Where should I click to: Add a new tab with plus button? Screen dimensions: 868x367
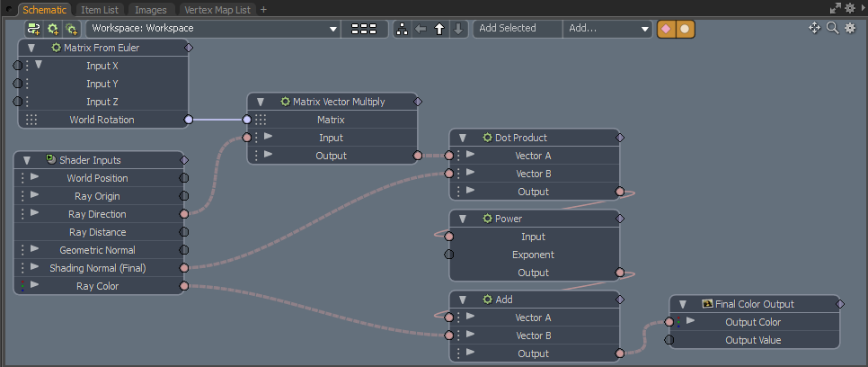[x=263, y=9]
